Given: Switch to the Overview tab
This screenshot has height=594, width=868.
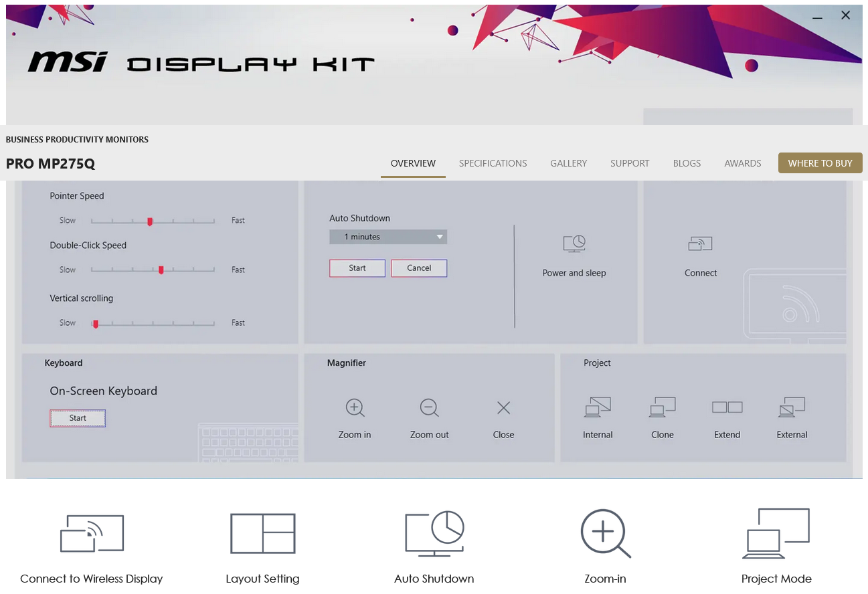Looking at the screenshot, I should click(x=413, y=163).
